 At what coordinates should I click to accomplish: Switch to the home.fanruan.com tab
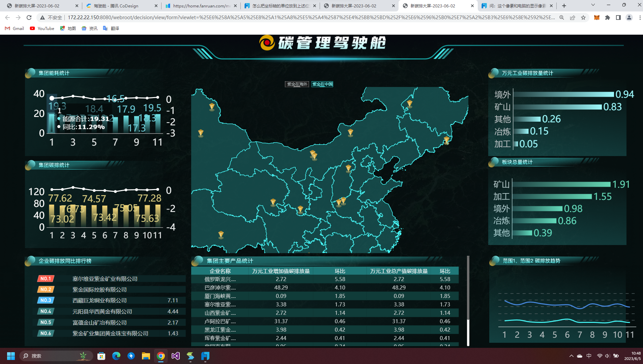tap(201, 6)
